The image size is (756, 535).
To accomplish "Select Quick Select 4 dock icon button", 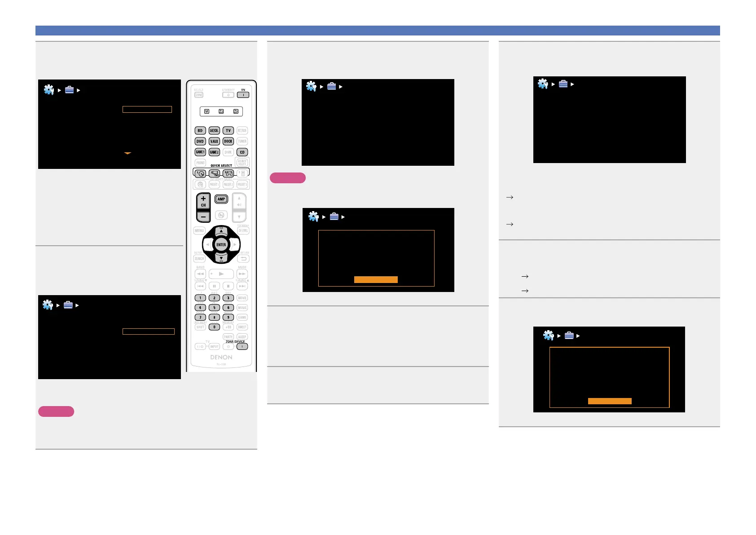I will coord(242,173).
